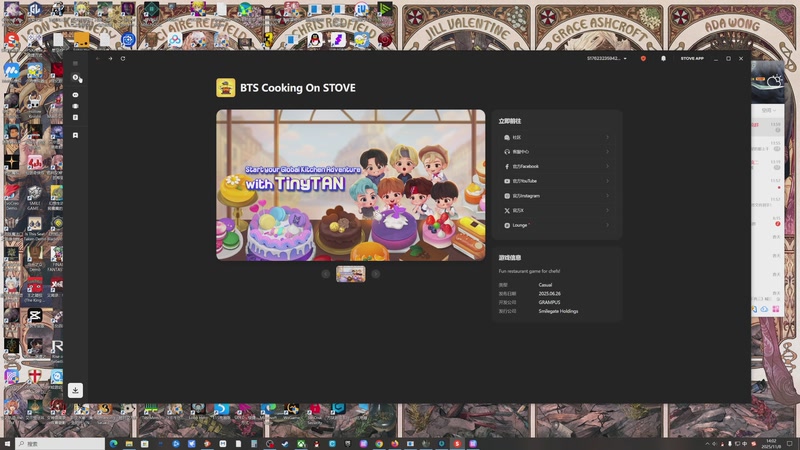The height and width of the screenshot is (450, 800).
Task: Open the STOVE home icon in sidebar
Action: 76,77
